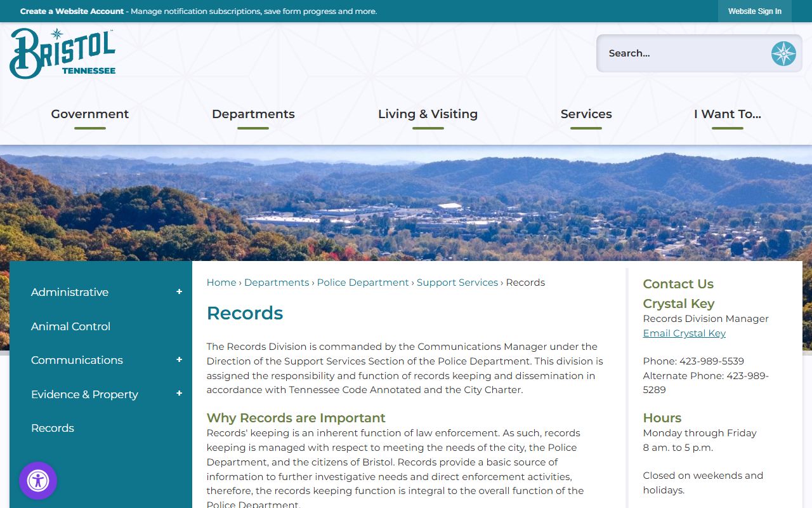The height and width of the screenshot is (508, 812).
Task: Open the accessibility options widget
Action: [38, 481]
